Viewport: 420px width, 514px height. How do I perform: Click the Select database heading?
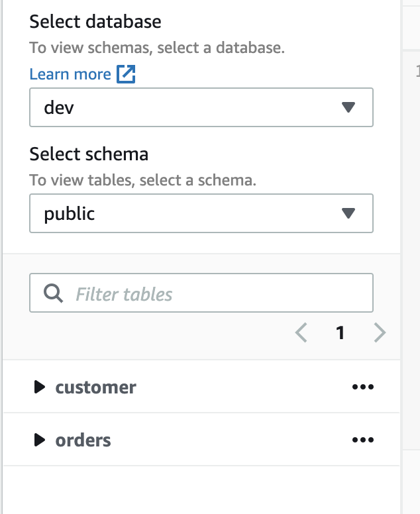point(95,21)
